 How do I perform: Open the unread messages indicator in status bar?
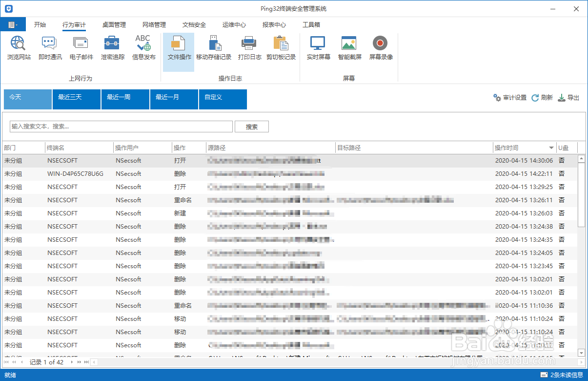coord(562,375)
